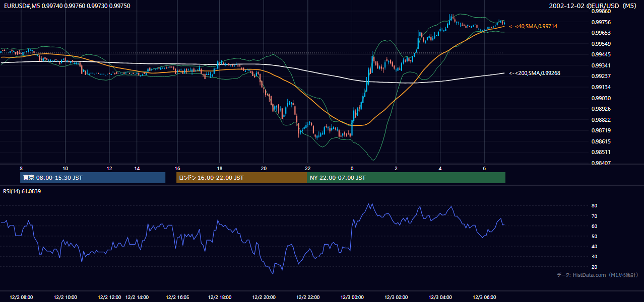Click price axis value 0.98926

601,109
